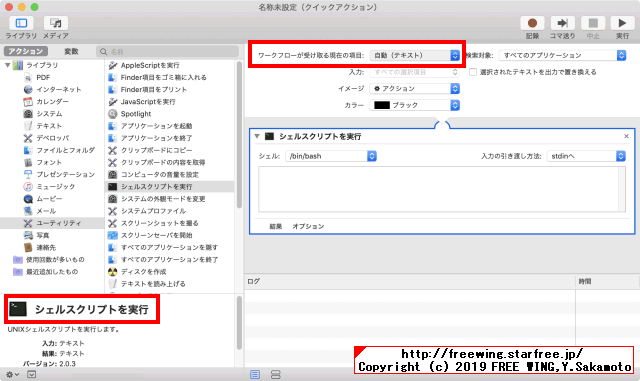Open カラー ブラック color dropdown
Image resolution: width=640 pixels, height=381 pixels.
pyautogui.click(x=415, y=105)
